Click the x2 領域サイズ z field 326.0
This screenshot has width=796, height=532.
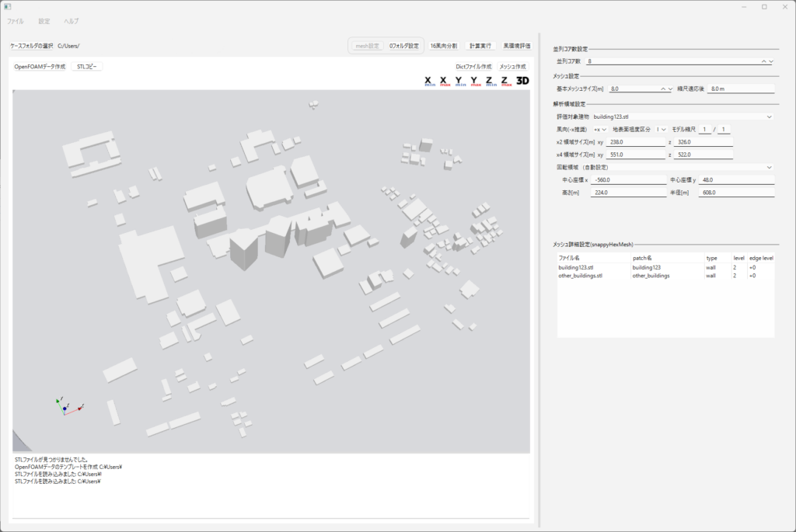click(x=703, y=142)
